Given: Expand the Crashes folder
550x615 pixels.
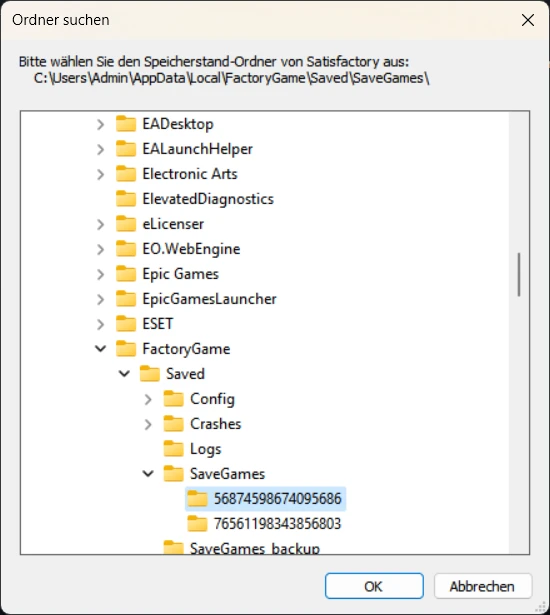Looking at the screenshot, I should click(148, 424).
